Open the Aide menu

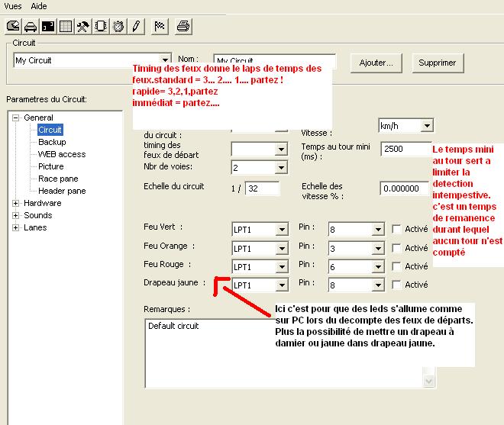tap(39, 6)
